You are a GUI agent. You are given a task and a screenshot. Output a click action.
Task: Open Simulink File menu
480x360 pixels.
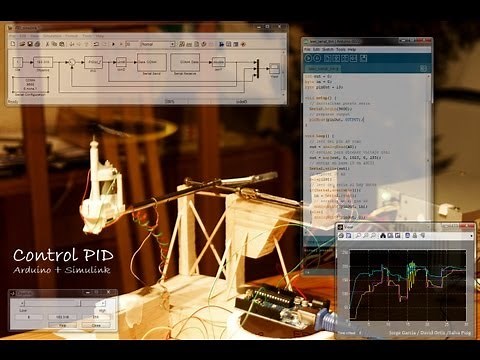12,36
